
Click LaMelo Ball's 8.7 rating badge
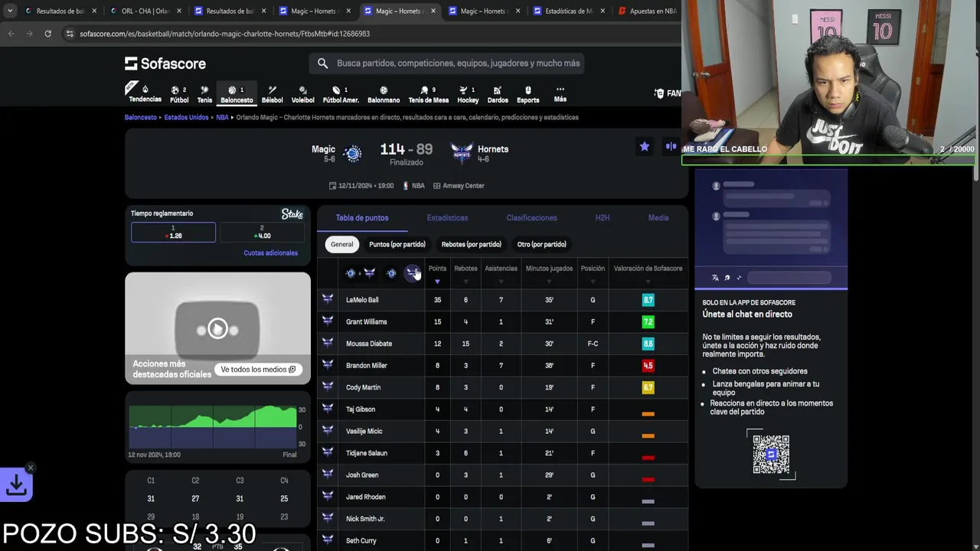(x=648, y=300)
